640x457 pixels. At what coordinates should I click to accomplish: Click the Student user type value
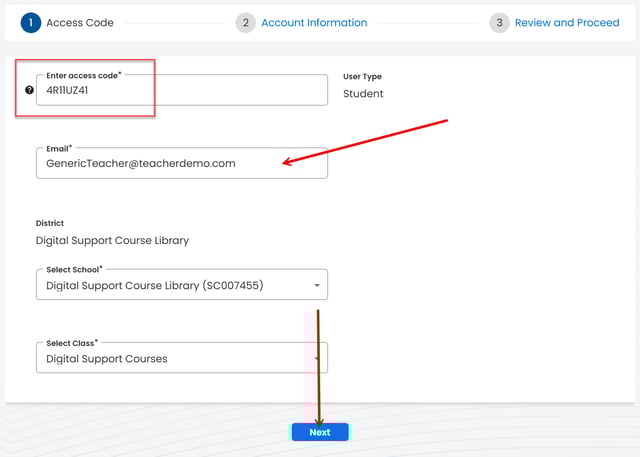pos(363,94)
